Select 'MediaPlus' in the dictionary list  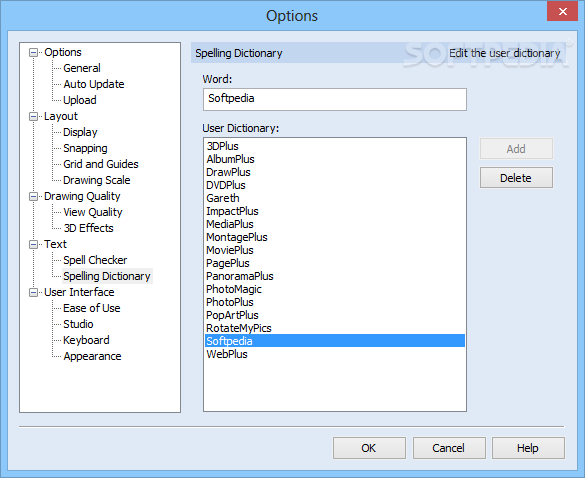pos(334,224)
